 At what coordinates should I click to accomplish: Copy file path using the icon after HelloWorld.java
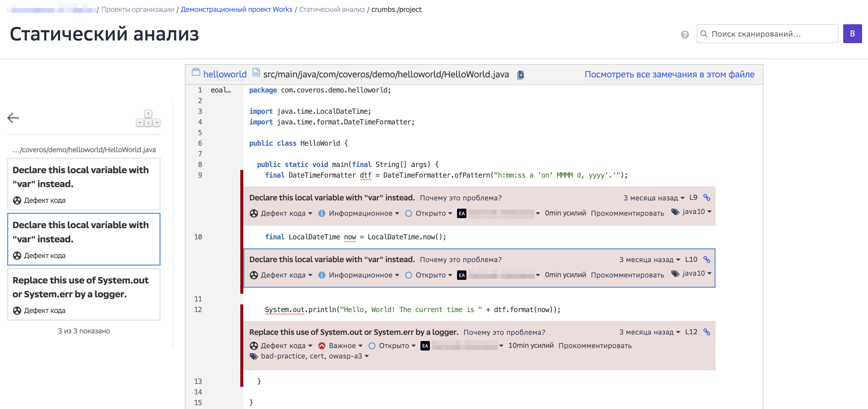tap(520, 74)
